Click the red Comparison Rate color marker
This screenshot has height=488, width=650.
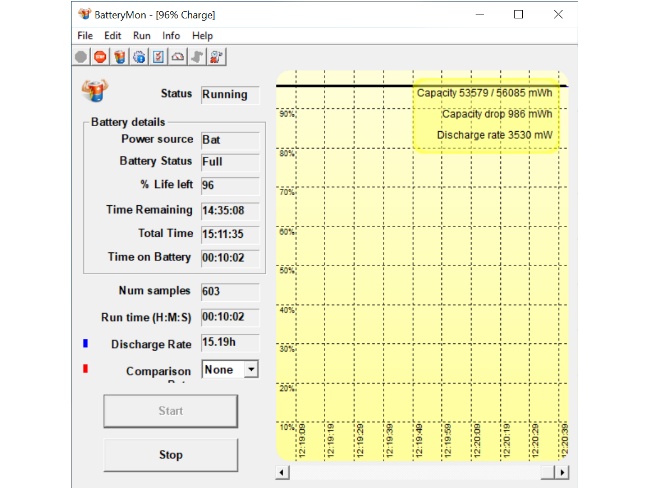85,368
